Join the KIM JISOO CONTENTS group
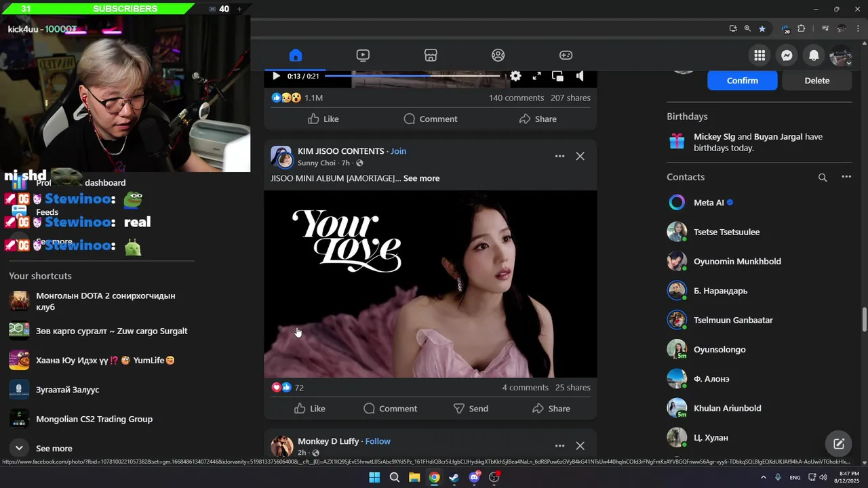 tap(399, 151)
